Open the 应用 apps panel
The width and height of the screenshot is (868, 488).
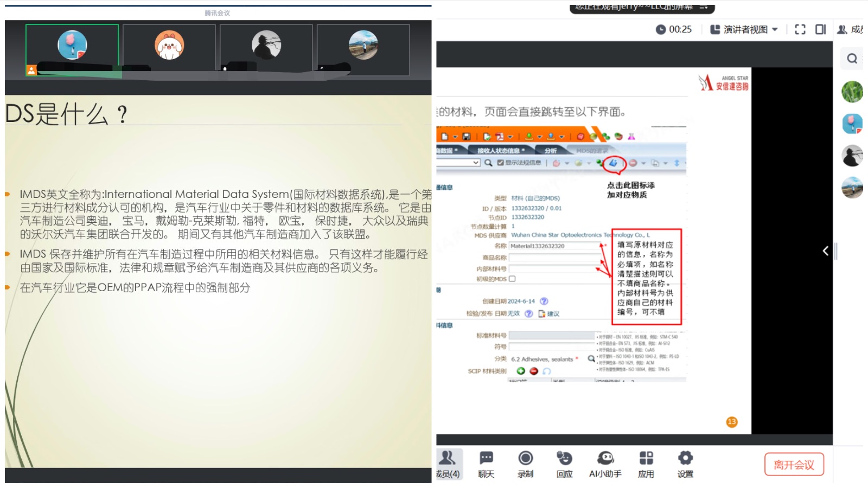point(646,464)
